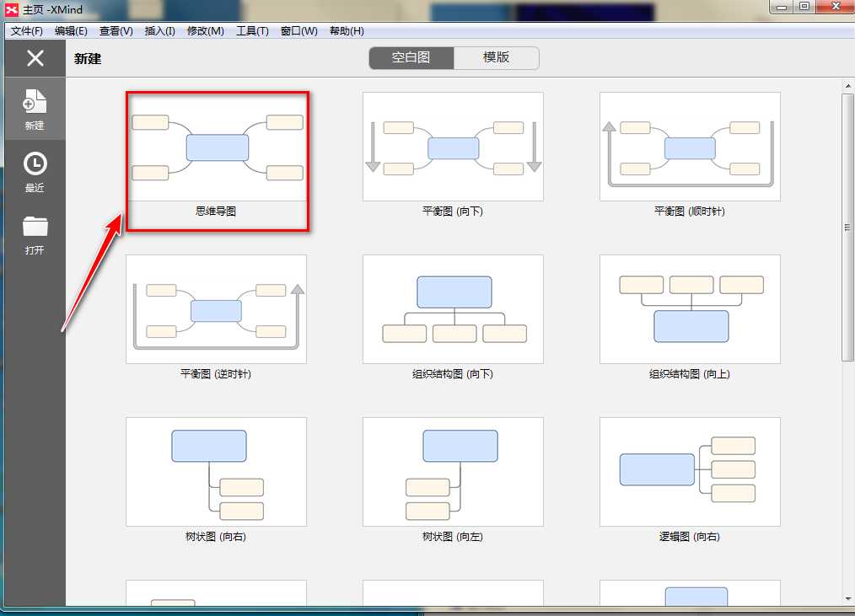Click the vertical scrollbar thumb
The height and width of the screenshot is (616, 855).
pyautogui.click(x=847, y=227)
